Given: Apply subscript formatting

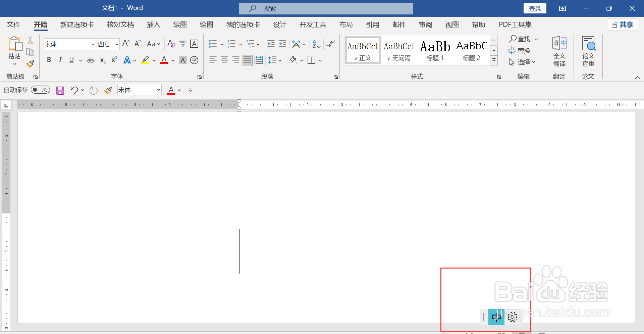Looking at the screenshot, I should (103, 60).
